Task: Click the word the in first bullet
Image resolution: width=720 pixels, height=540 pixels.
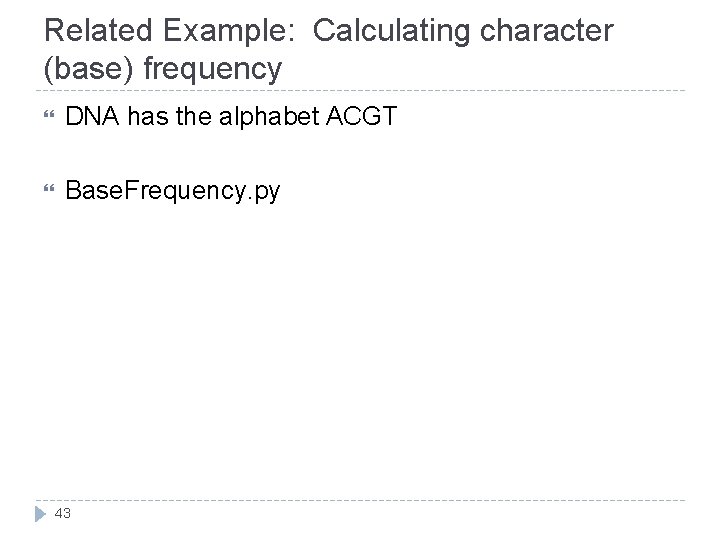Action: [x=193, y=116]
